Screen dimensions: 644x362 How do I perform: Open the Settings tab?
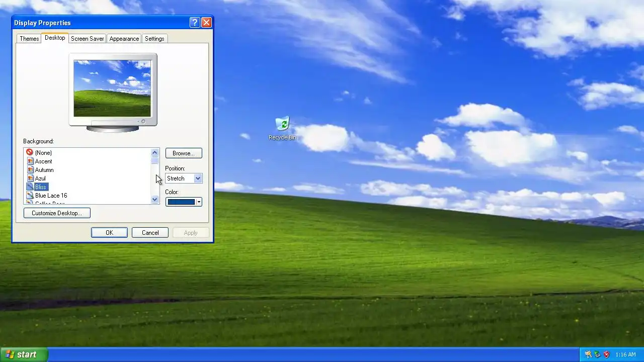[x=154, y=39]
